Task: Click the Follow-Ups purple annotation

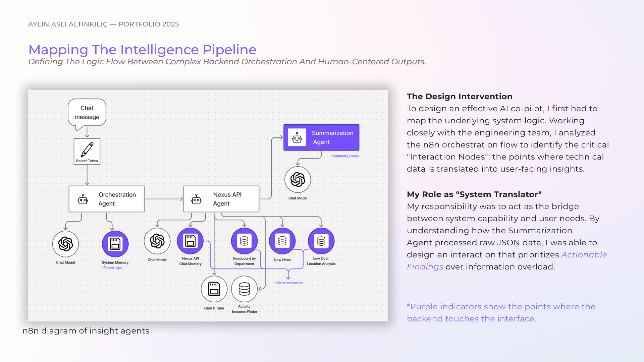Action: pyautogui.click(x=112, y=268)
